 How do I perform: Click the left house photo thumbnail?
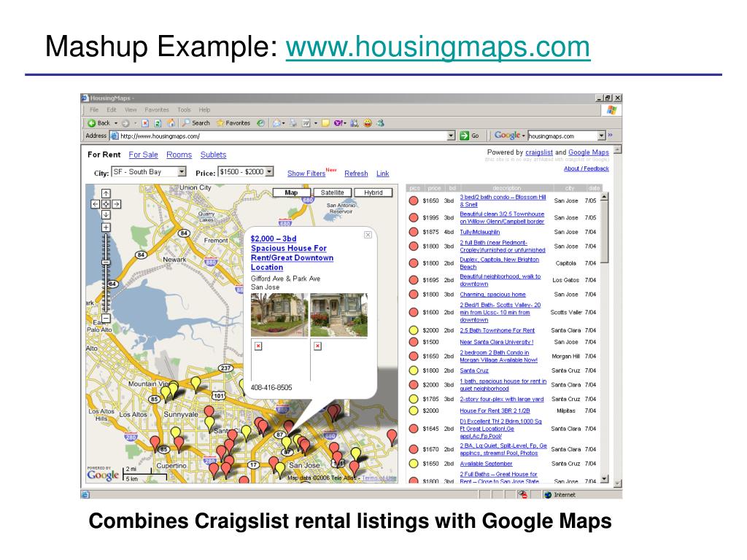tap(279, 315)
